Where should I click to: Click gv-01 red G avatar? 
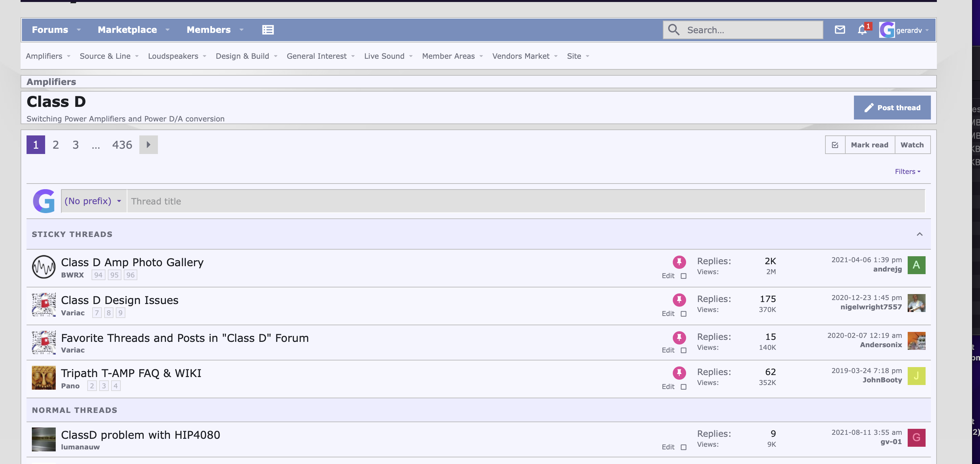[916, 438]
